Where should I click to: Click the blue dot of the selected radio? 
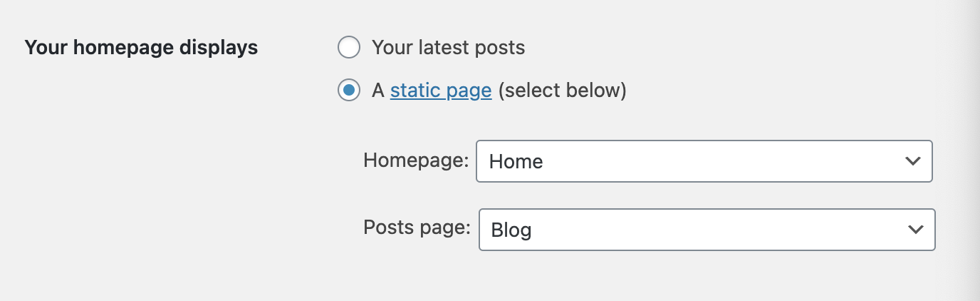click(x=348, y=91)
